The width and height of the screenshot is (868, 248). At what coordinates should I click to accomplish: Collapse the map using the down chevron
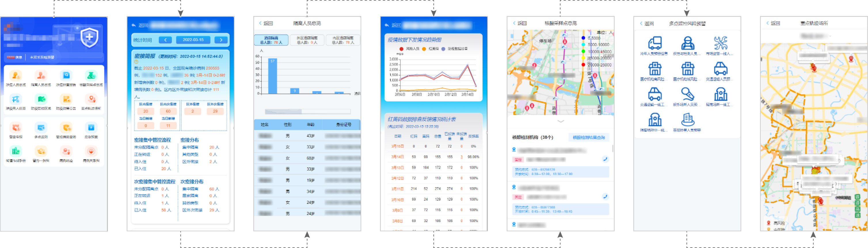pyautogui.click(x=560, y=121)
